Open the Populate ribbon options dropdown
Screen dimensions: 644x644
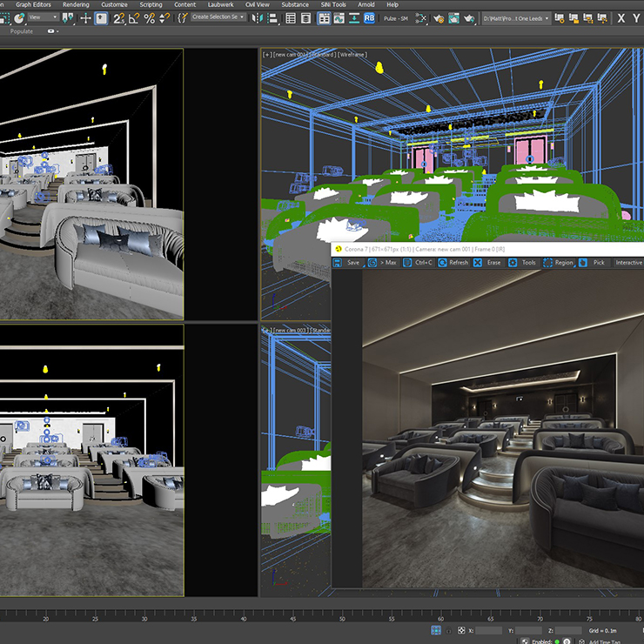point(53,31)
